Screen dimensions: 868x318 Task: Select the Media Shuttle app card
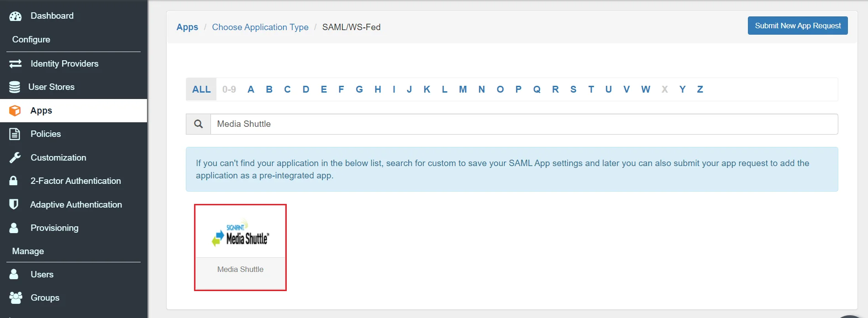click(x=240, y=247)
